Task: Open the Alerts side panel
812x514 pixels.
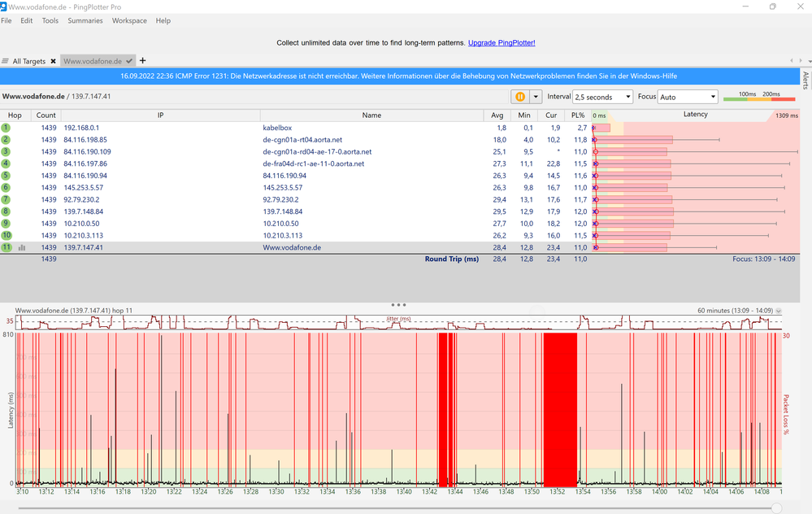Action: tap(805, 80)
